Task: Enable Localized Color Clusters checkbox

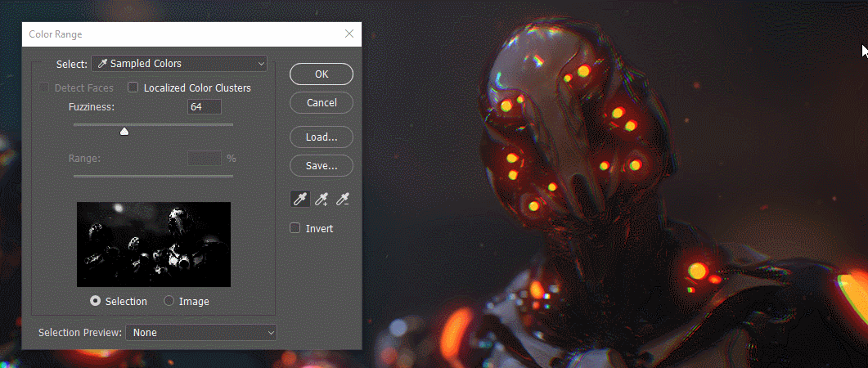Action: (x=133, y=88)
